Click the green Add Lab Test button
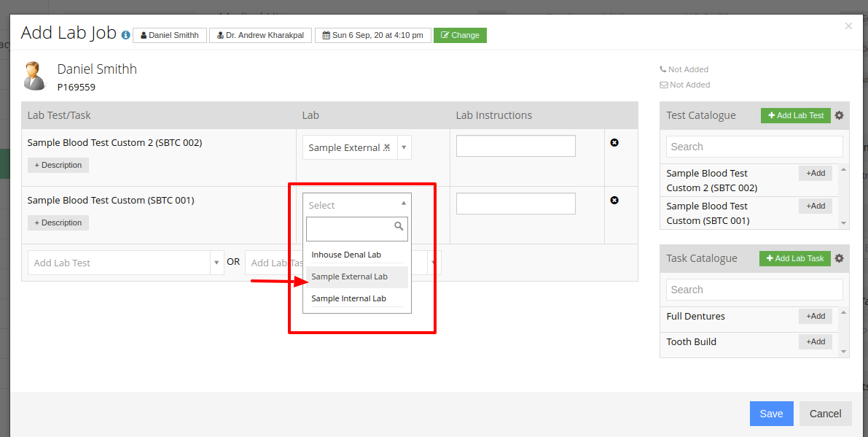This screenshot has height=437, width=868. (795, 115)
